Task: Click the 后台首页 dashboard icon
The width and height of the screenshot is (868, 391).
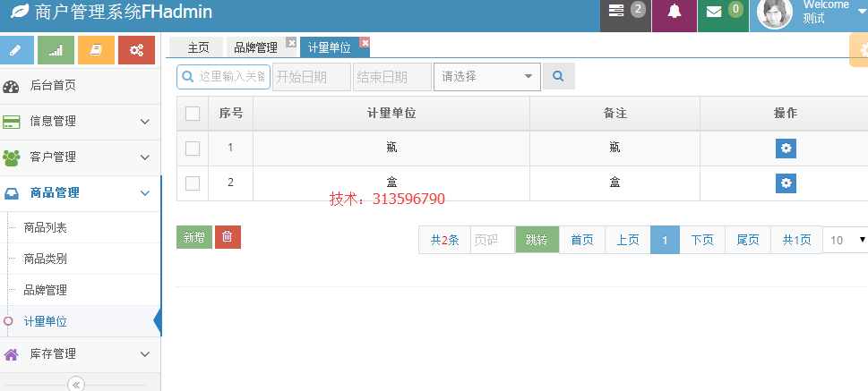Action: click(11, 86)
